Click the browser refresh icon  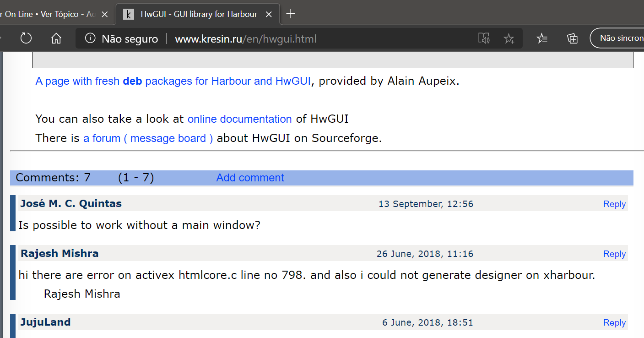tap(26, 38)
